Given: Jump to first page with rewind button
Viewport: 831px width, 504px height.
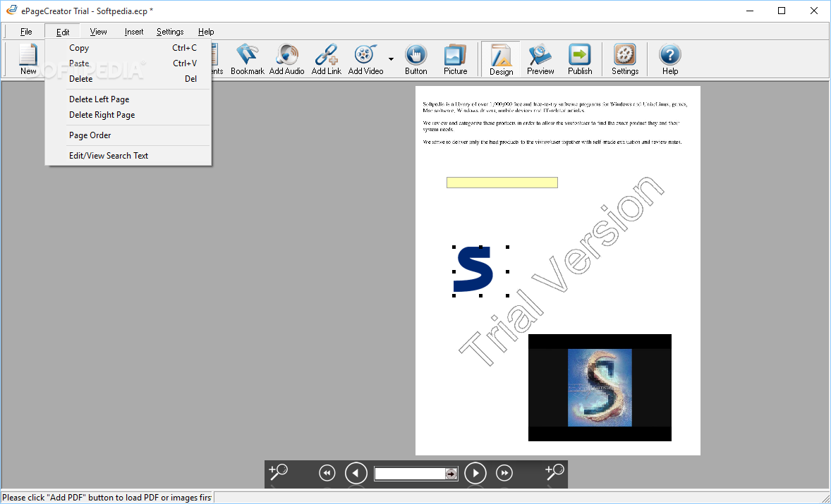Looking at the screenshot, I should (x=327, y=473).
